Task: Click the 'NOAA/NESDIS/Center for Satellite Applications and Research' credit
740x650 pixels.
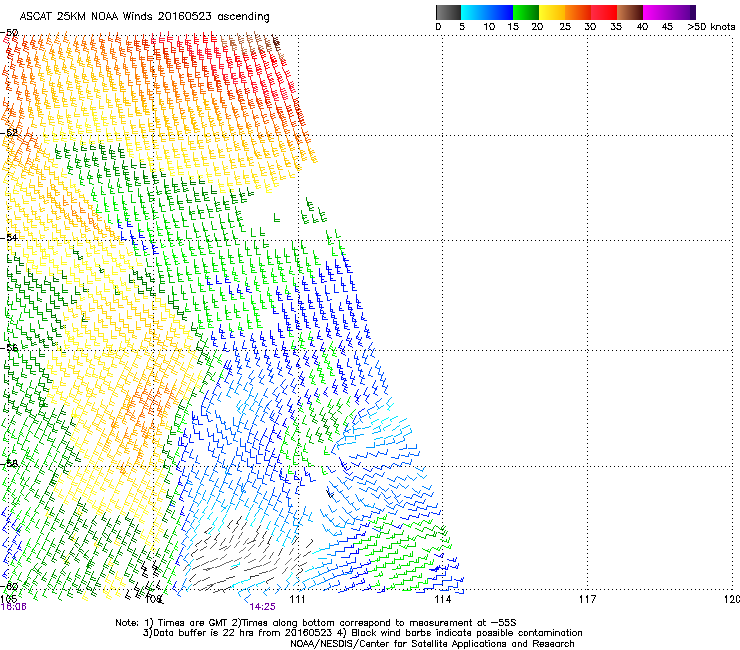Action: [x=432, y=644]
